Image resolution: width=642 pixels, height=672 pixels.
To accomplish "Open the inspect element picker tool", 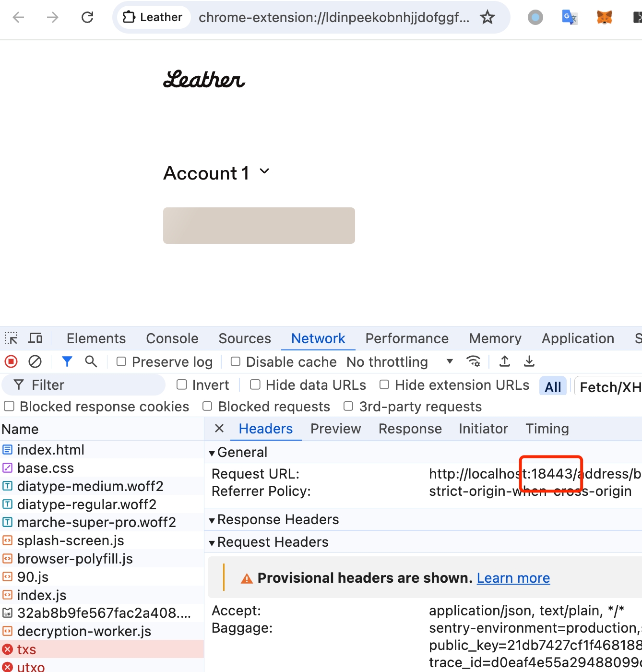I will point(11,338).
